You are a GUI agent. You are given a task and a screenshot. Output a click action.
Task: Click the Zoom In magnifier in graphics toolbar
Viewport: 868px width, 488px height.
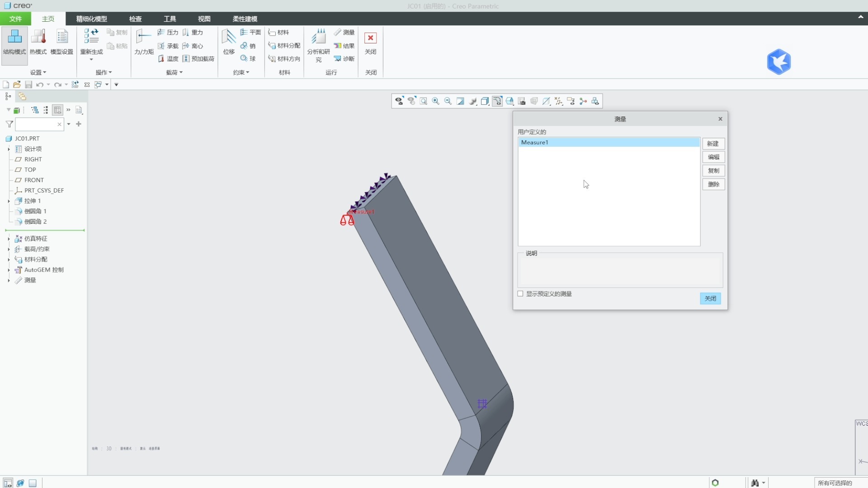tap(436, 101)
